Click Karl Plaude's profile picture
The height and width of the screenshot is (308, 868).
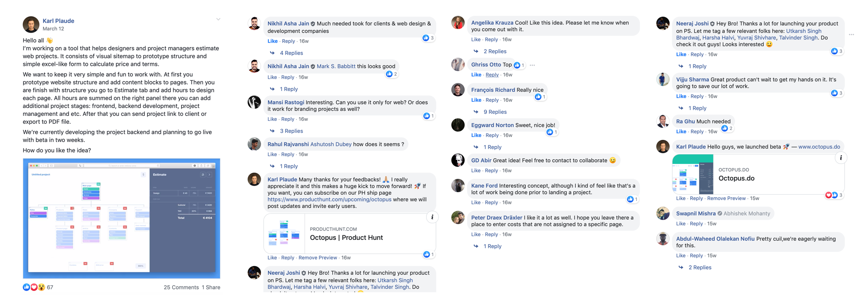coord(31,24)
